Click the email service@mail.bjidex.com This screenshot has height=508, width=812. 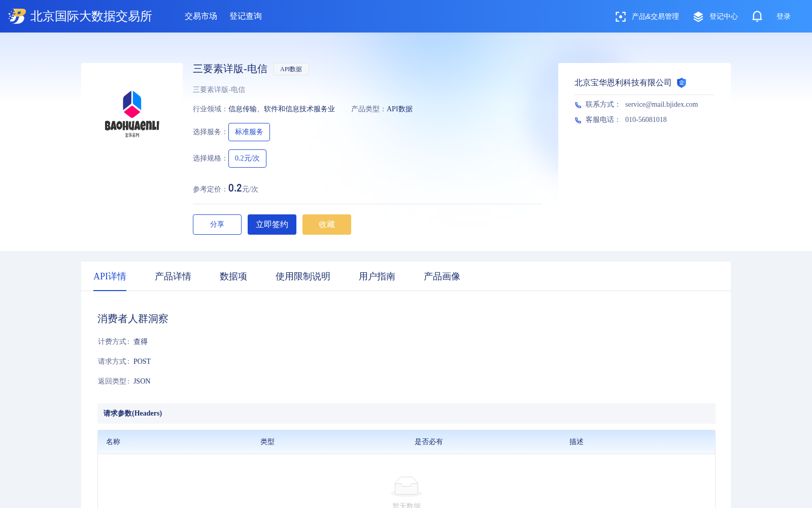[x=661, y=105]
